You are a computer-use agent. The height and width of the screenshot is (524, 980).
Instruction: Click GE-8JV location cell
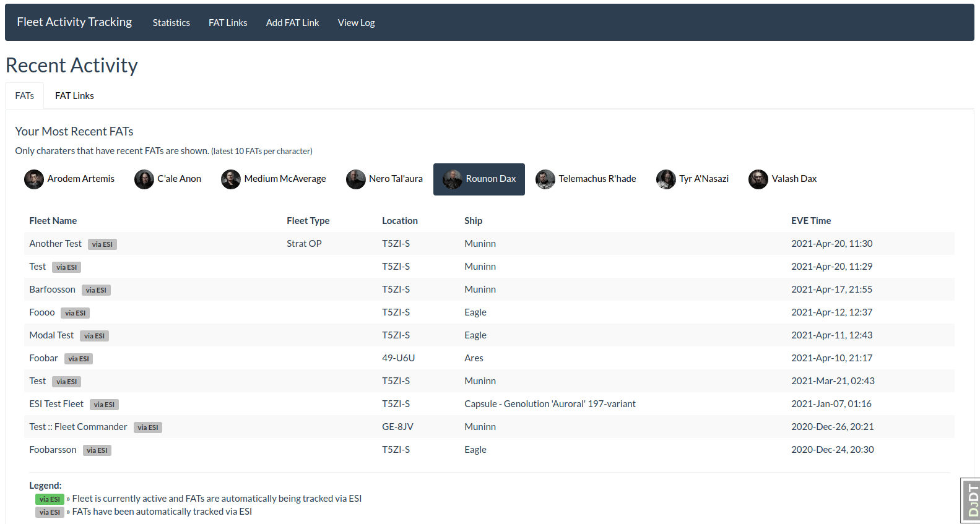coord(397,427)
